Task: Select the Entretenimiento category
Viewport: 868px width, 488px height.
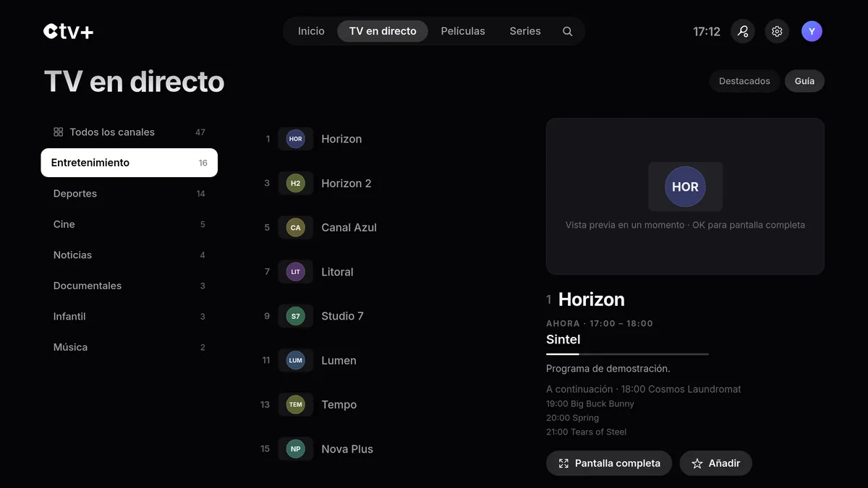Action: pyautogui.click(x=129, y=163)
